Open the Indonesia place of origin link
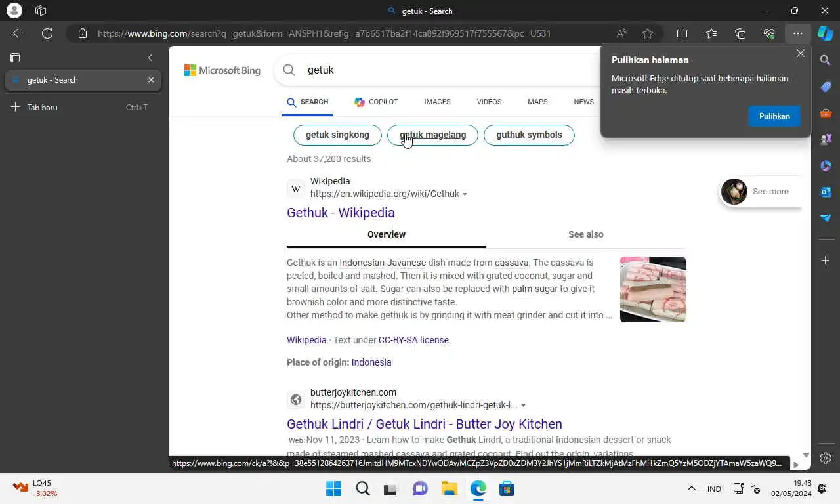Screen dimensions: 840x504 click(371, 362)
